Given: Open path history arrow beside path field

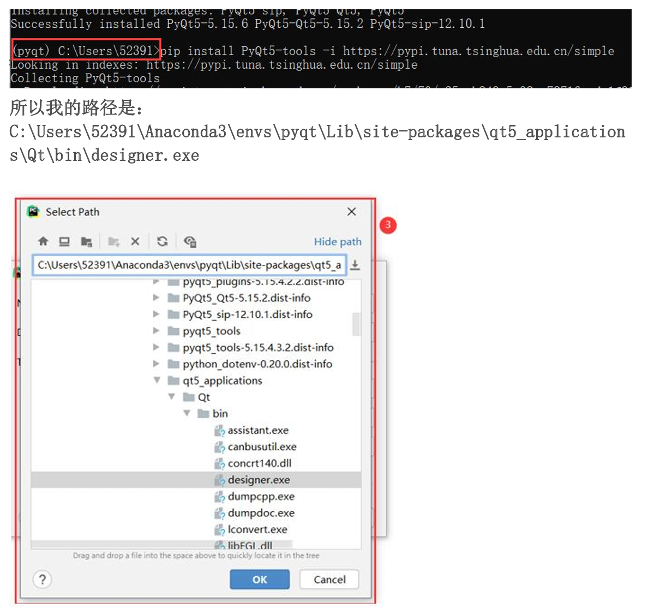Looking at the screenshot, I should coord(355,265).
